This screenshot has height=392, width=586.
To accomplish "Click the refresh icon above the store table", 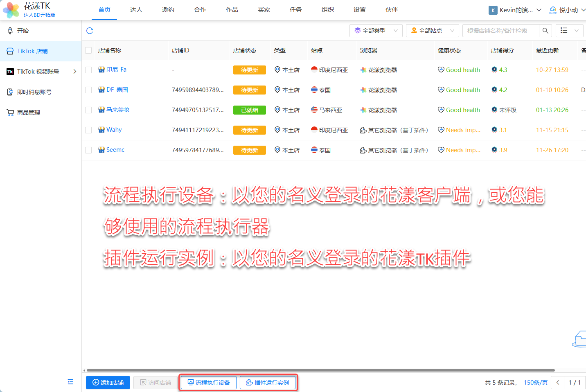I will (90, 31).
